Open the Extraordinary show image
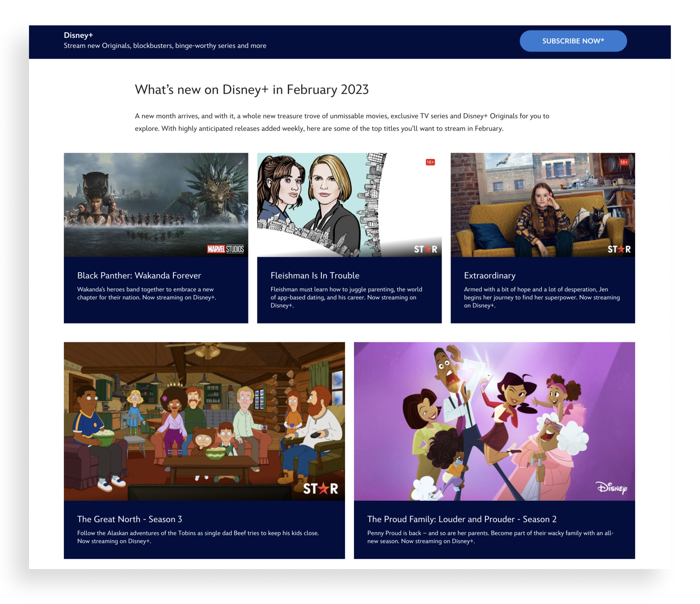The height and width of the screenshot is (604, 700). [543, 205]
